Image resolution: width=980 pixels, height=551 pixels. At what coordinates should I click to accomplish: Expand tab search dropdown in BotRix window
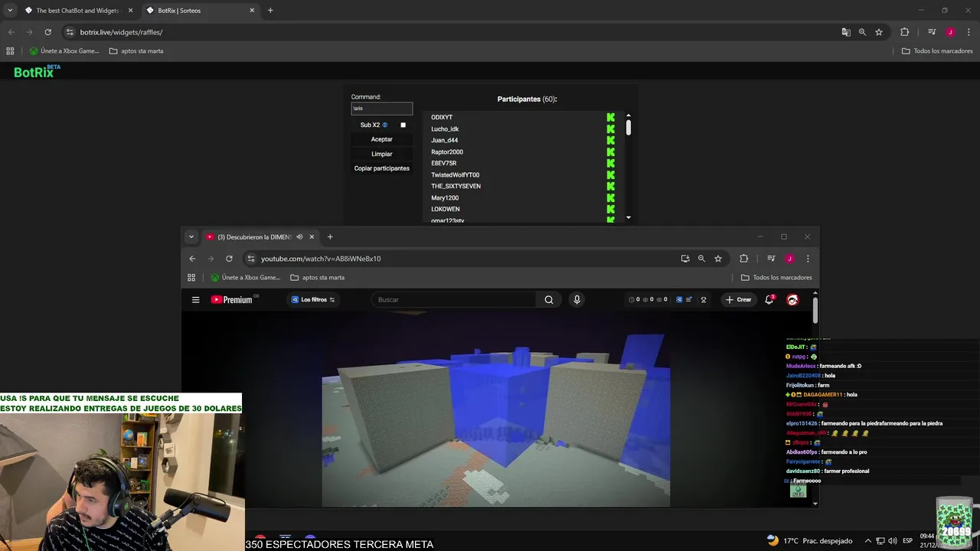pos(10,11)
